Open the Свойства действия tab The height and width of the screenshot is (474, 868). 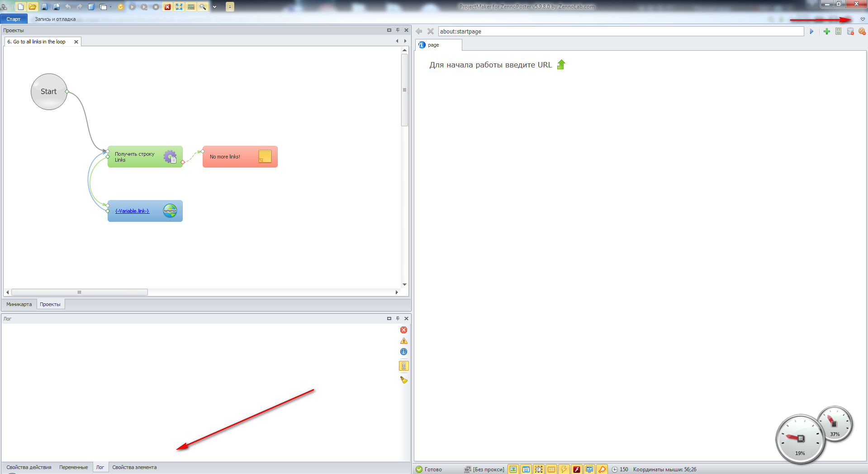click(29, 467)
